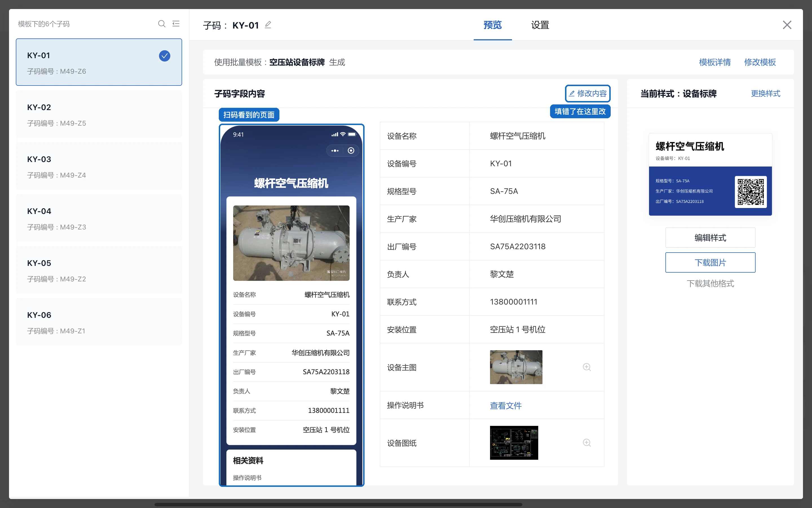Toggle the KY-01 selected checkmark
This screenshot has width=812, height=508.
point(164,56)
